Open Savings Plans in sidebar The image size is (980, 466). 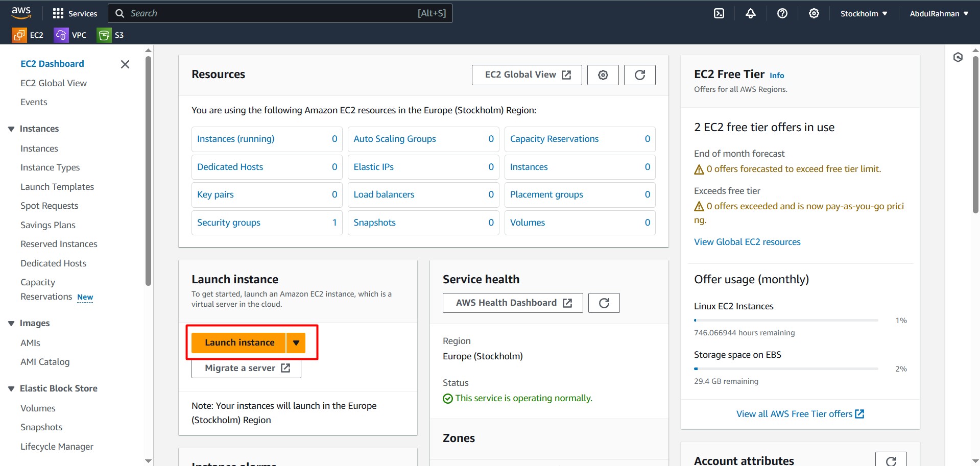point(48,225)
